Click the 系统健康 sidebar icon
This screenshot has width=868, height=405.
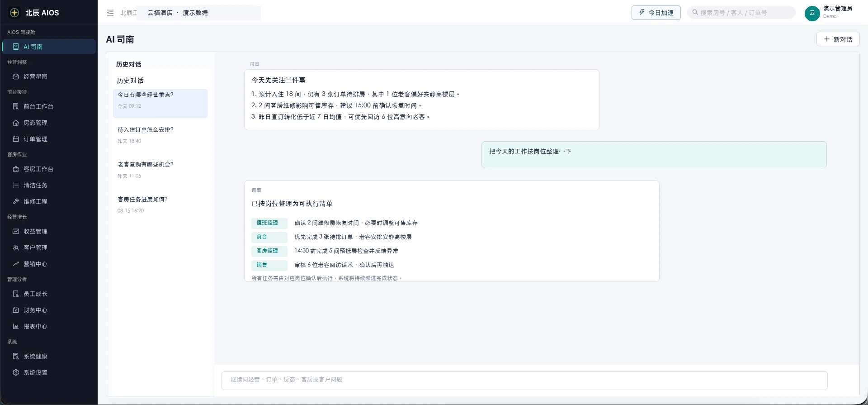[x=16, y=356]
